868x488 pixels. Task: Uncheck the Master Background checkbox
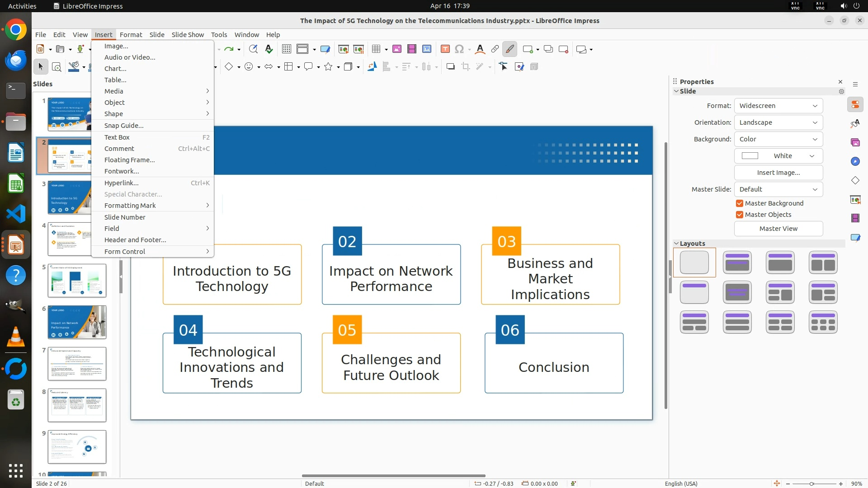[x=740, y=203]
